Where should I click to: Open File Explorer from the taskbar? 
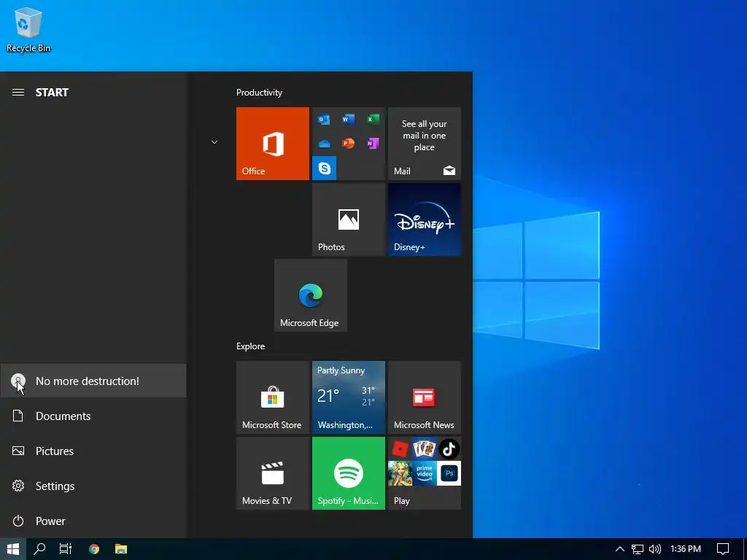(121, 549)
